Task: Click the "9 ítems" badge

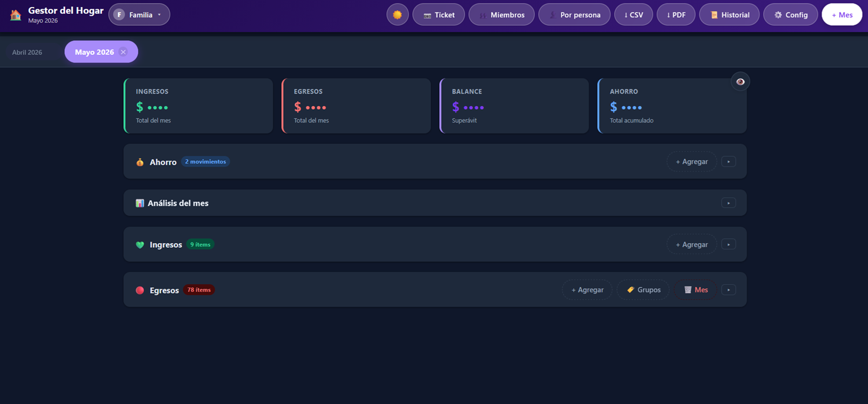Action: click(200, 244)
